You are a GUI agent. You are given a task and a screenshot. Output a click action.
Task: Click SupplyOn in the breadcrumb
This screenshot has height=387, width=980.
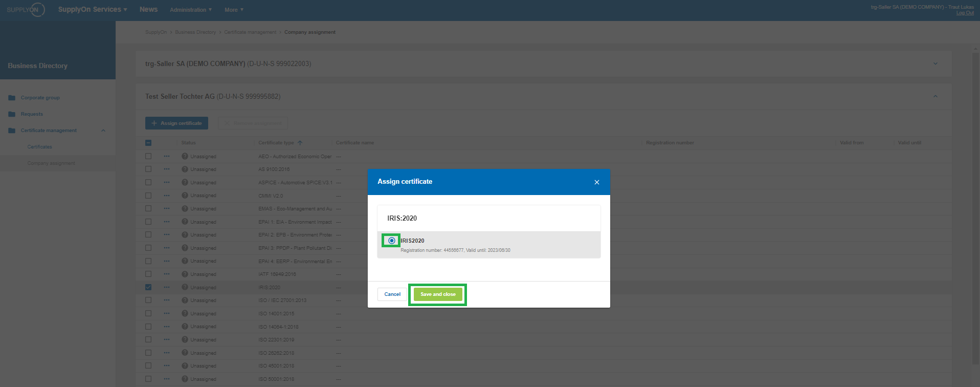point(156,32)
